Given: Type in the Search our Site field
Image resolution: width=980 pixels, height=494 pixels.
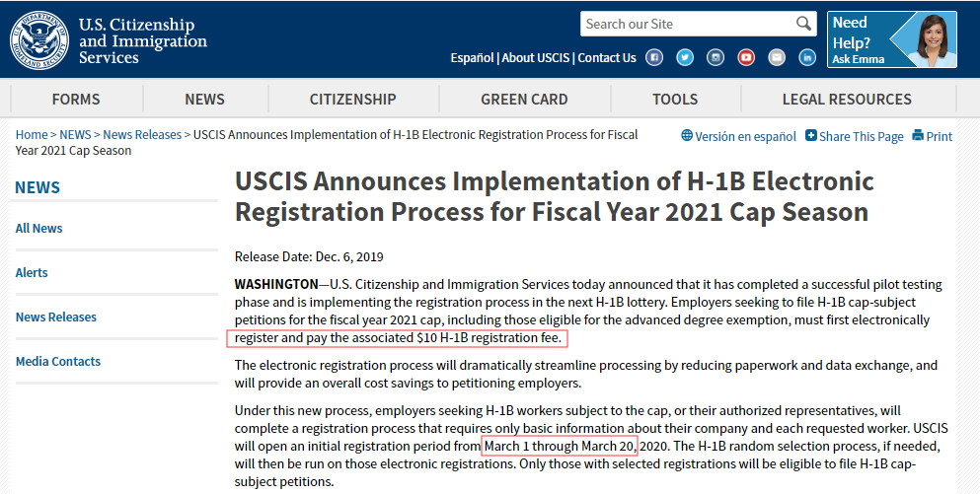Looking at the screenshot, I should (686, 24).
